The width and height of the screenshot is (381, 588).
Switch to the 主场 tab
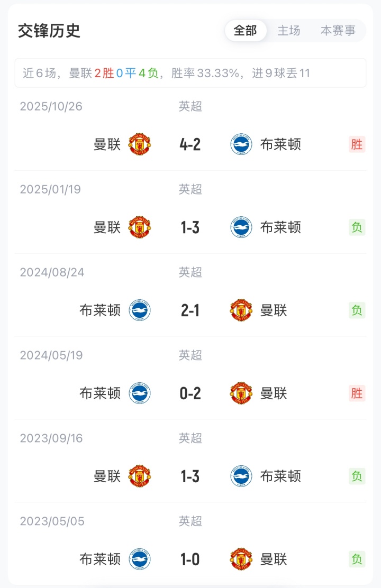[289, 31]
